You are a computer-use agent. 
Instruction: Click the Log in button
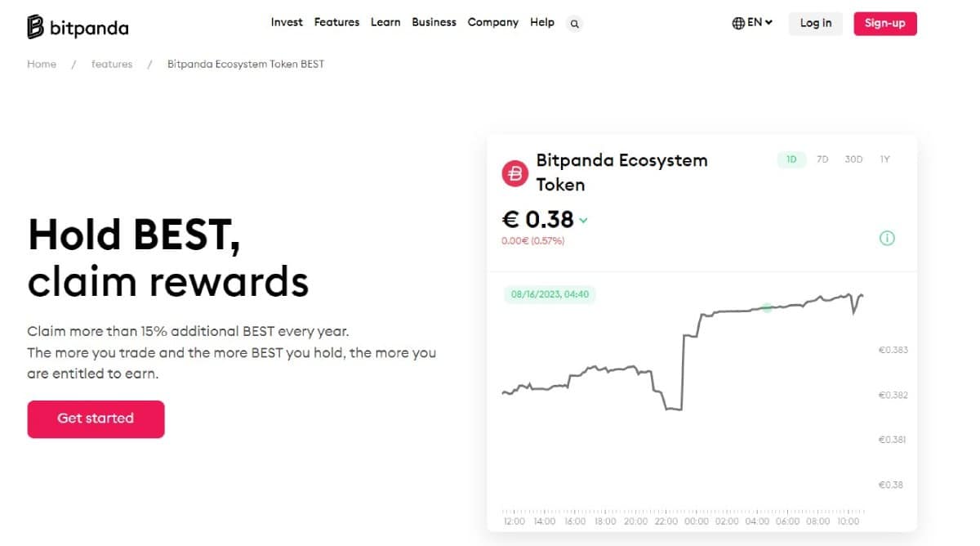click(815, 24)
